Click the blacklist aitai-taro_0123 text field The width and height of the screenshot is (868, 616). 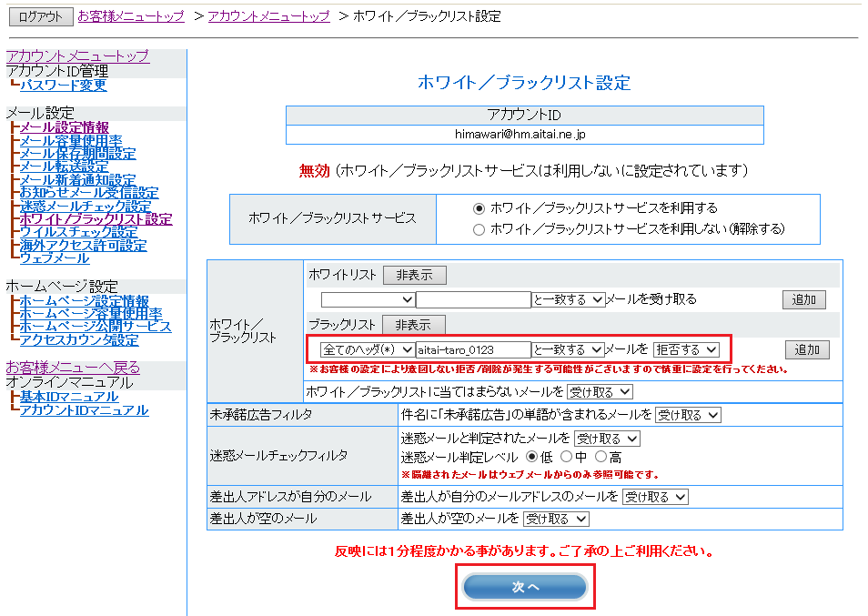coord(473,349)
